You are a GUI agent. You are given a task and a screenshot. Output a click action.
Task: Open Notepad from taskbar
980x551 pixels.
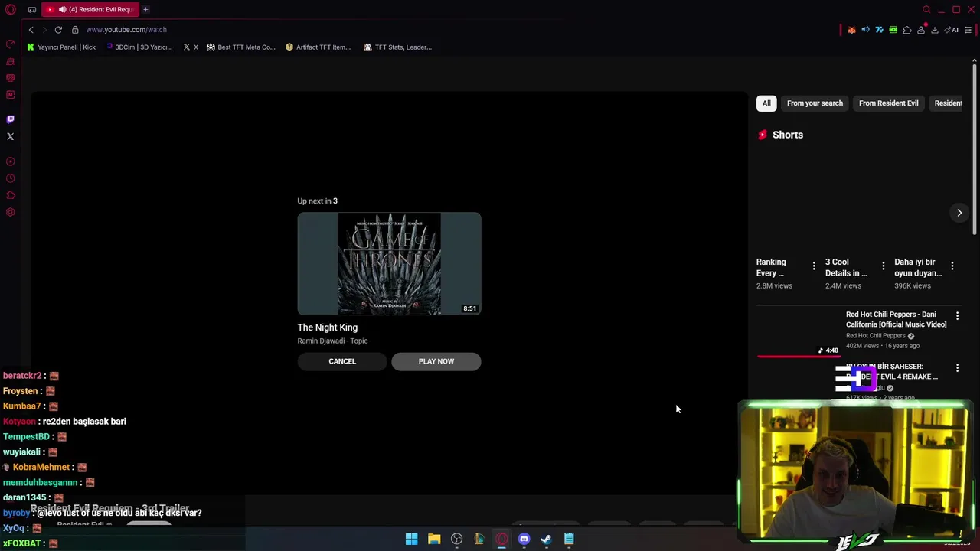(569, 539)
